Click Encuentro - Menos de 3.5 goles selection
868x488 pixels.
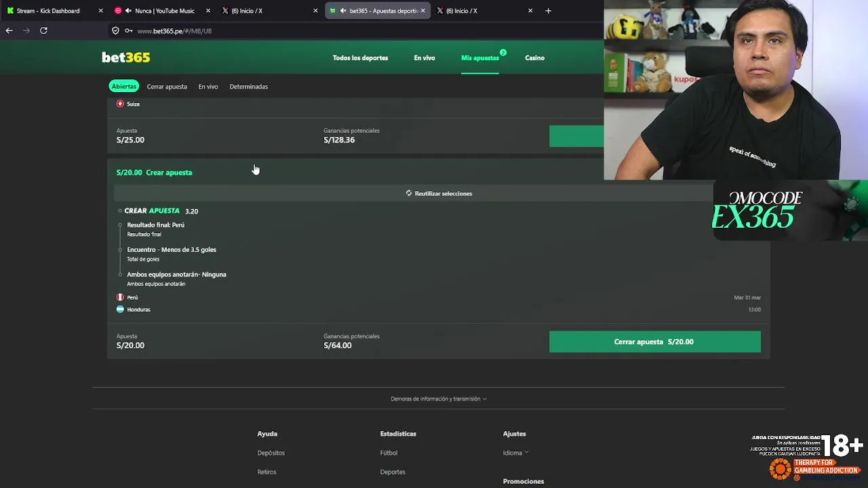pos(172,249)
